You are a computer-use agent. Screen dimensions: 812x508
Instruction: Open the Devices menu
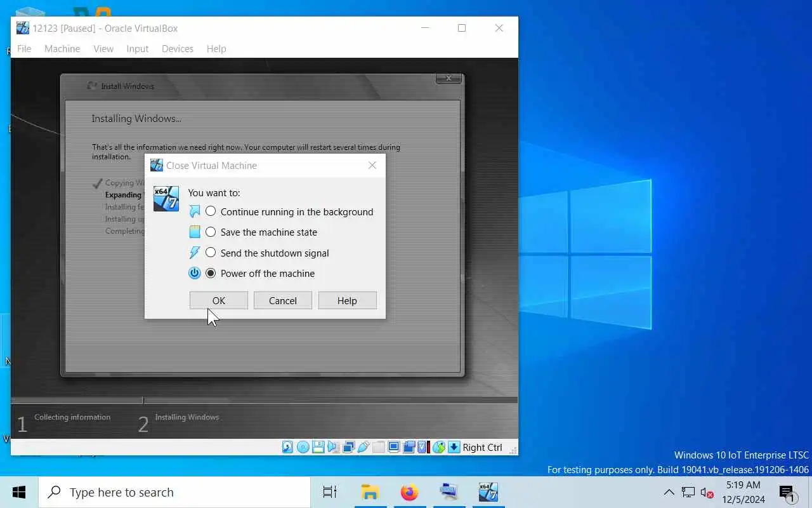click(x=178, y=48)
